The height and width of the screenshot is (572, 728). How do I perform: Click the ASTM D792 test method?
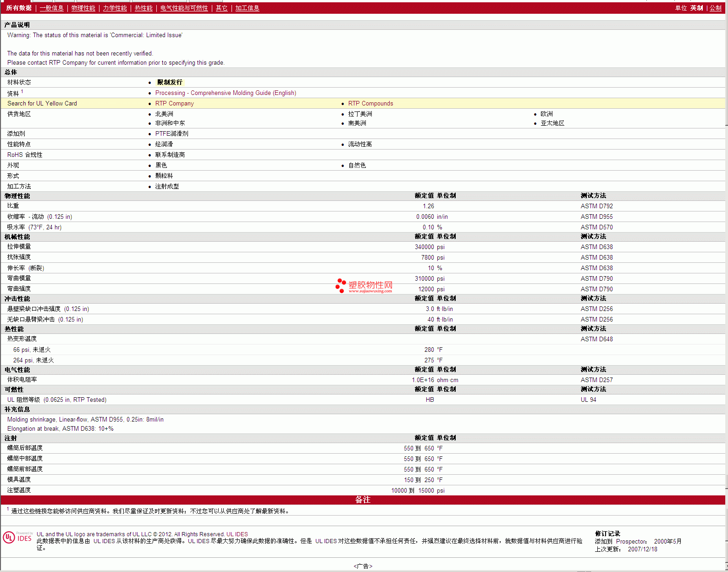pyautogui.click(x=596, y=206)
